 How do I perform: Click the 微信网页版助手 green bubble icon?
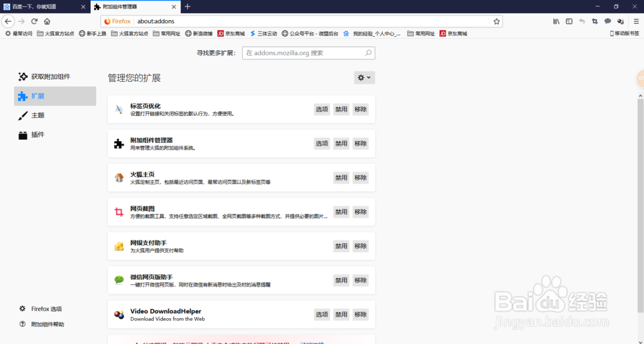click(x=119, y=280)
